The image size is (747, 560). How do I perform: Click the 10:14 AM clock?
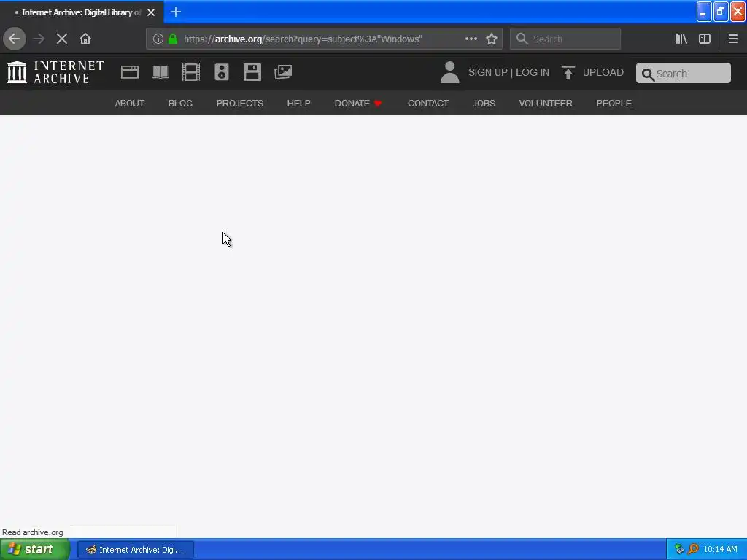[720, 550]
